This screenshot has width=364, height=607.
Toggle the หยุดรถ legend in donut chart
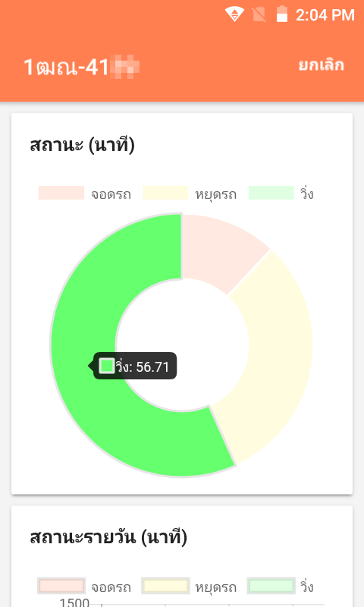tap(190, 193)
